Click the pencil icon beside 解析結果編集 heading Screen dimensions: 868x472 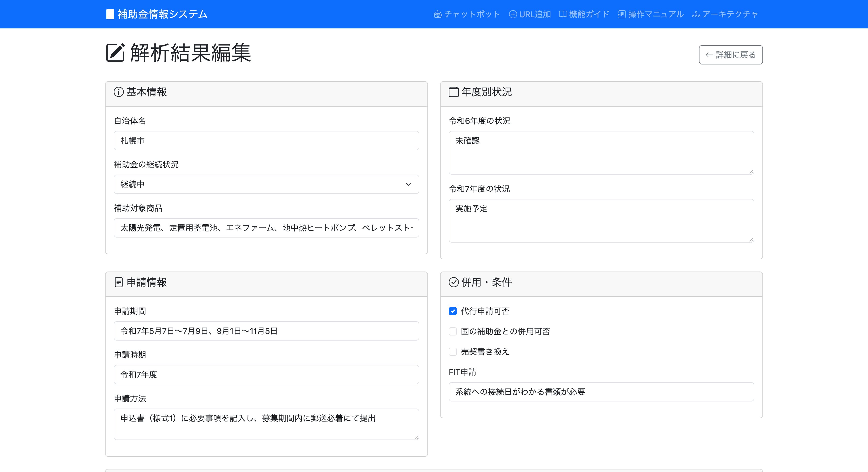[115, 52]
